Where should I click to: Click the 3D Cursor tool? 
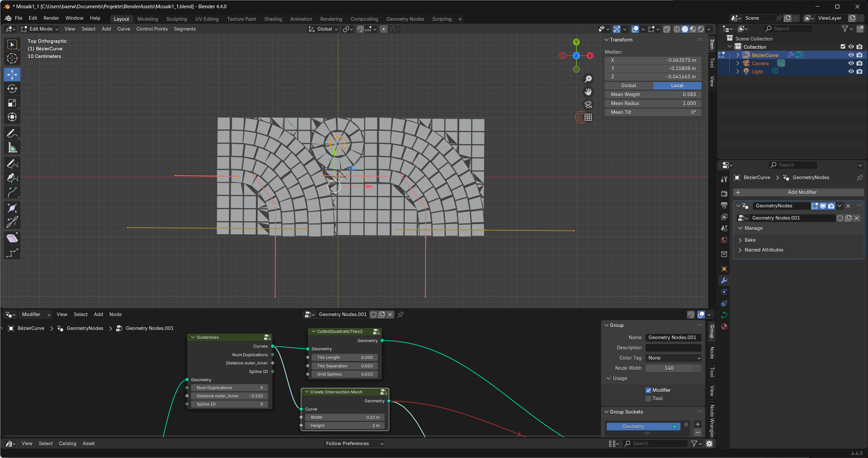click(x=12, y=59)
